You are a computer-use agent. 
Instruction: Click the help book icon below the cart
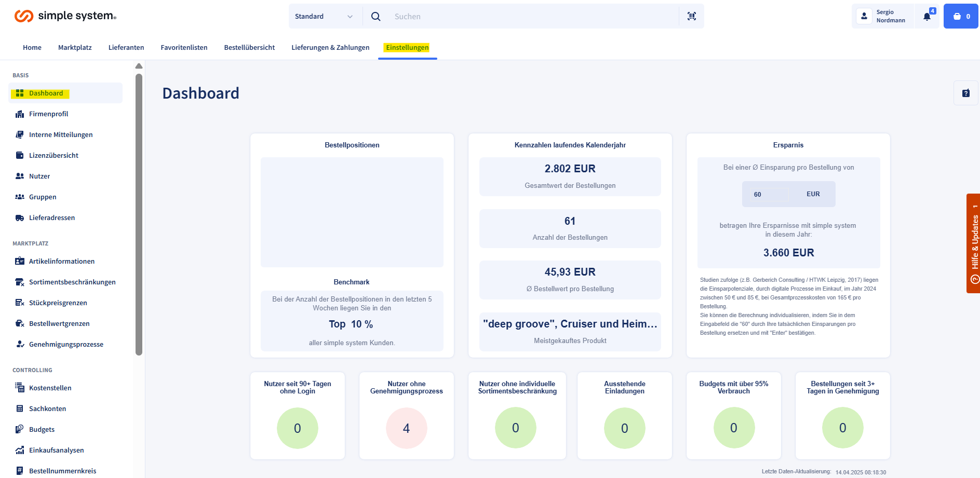pyautogui.click(x=965, y=93)
